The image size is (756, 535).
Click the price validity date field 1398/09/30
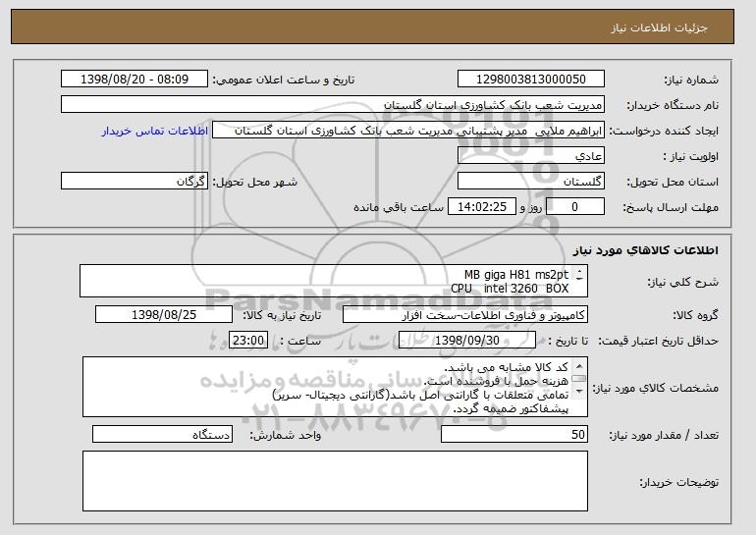tap(467, 341)
